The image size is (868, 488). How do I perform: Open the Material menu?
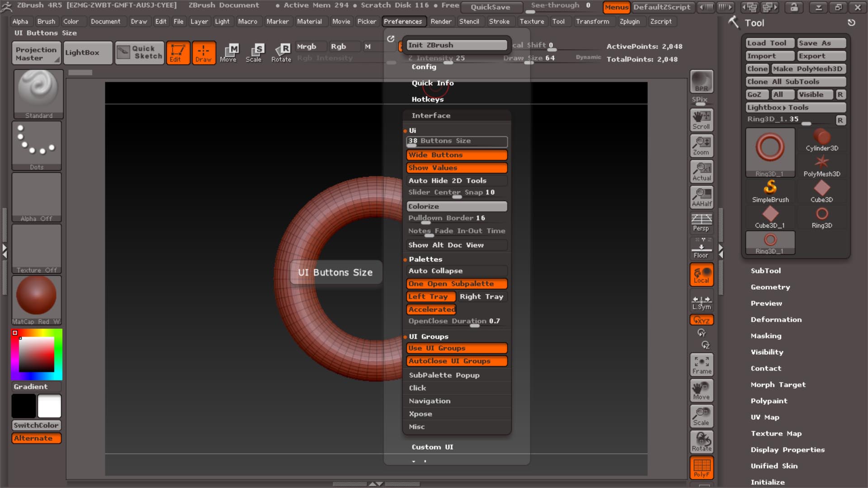[x=309, y=21]
